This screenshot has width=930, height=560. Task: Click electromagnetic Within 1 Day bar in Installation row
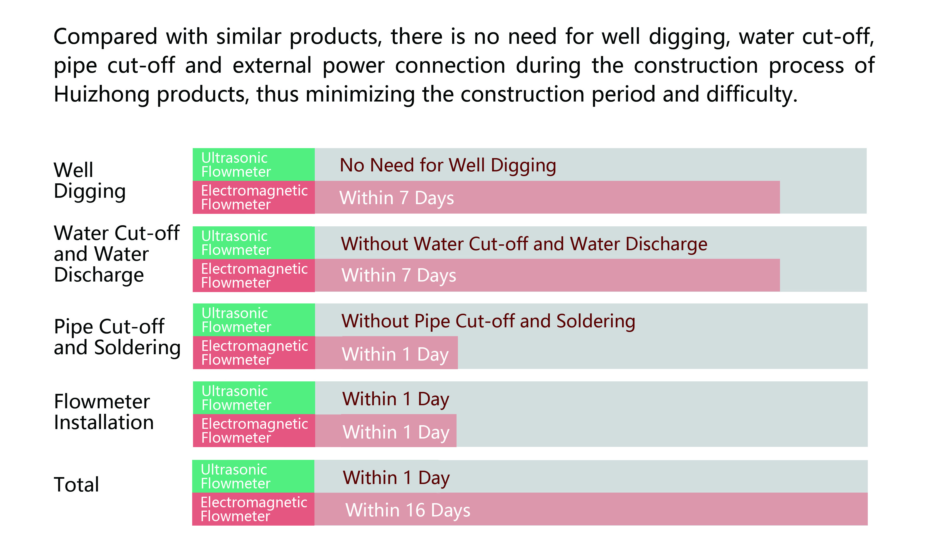point(386,431)
